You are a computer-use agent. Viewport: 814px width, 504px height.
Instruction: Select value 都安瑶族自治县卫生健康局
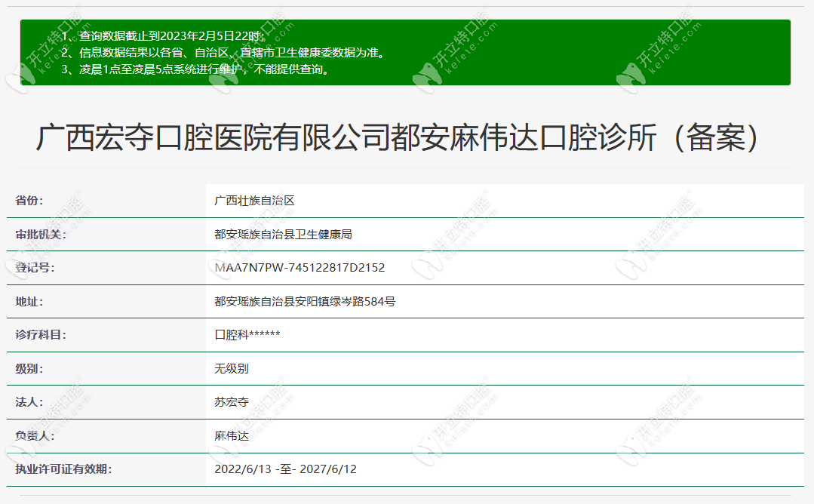(x=283, y=234)
